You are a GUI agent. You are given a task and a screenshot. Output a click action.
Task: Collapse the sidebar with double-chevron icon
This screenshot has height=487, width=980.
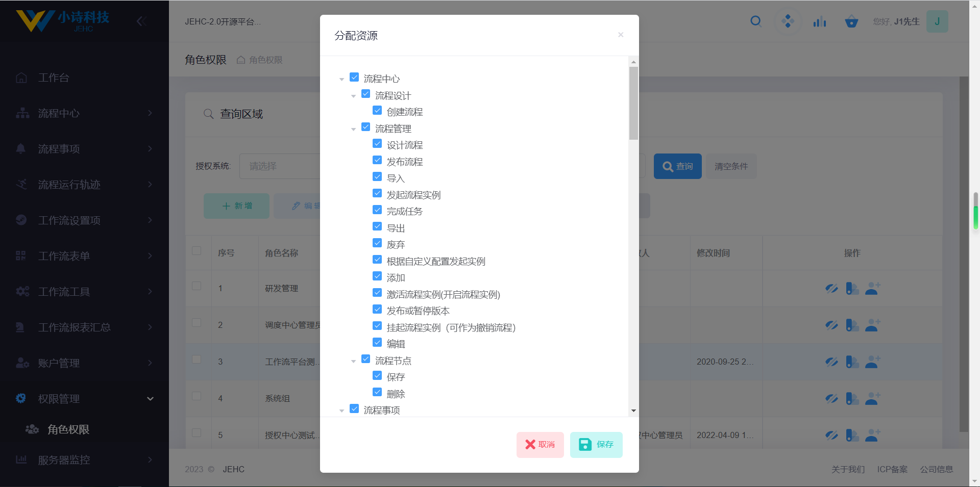pyautogui.click(x=141, y=21)
